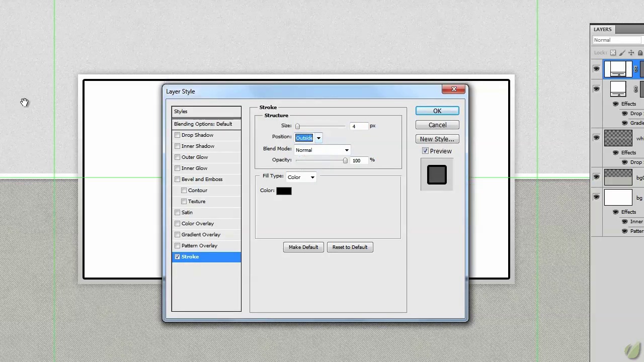The width and height of the screenshot is (644, 362).
Task: Select the highlighted layer thumbnail
Action: (x=618, y=69)
